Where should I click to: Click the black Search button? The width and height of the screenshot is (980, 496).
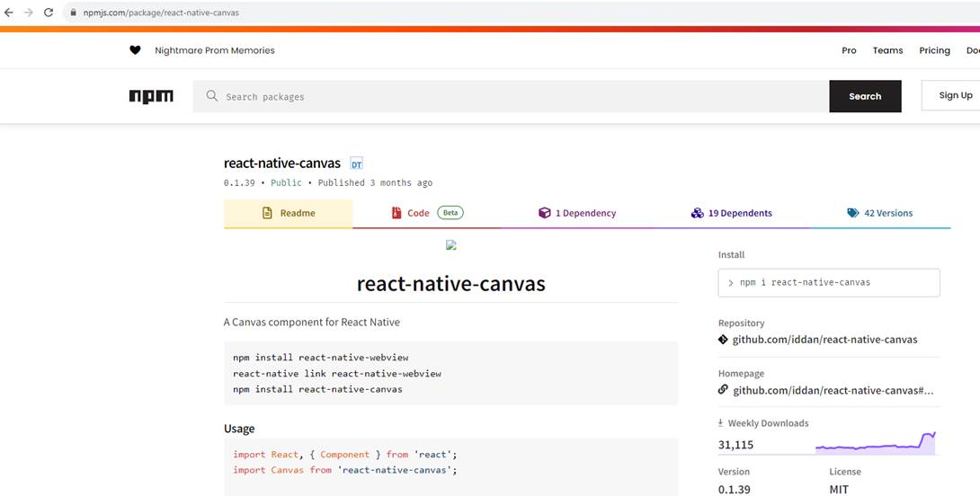[865, 96]
